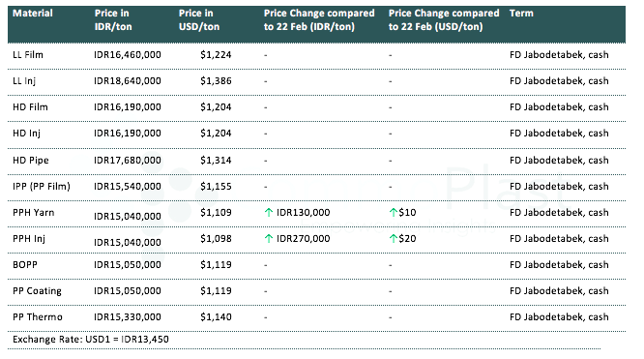Select the Price in USD/ton header
Viewport: 644px width, 359px height.
coord(199,19)
